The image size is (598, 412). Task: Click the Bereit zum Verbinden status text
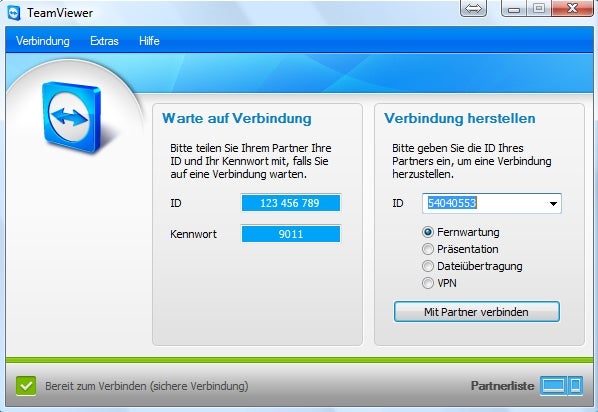point(147,386)
